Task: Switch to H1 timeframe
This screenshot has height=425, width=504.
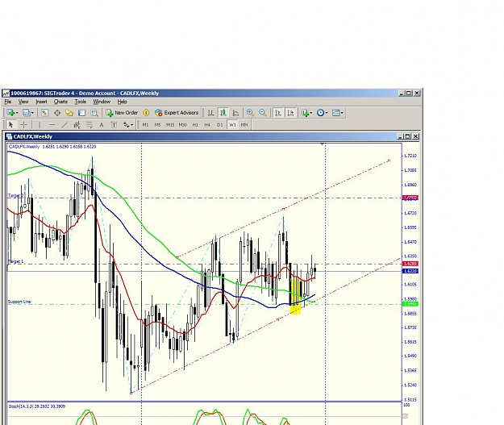Action: click(x=195, y=125)
